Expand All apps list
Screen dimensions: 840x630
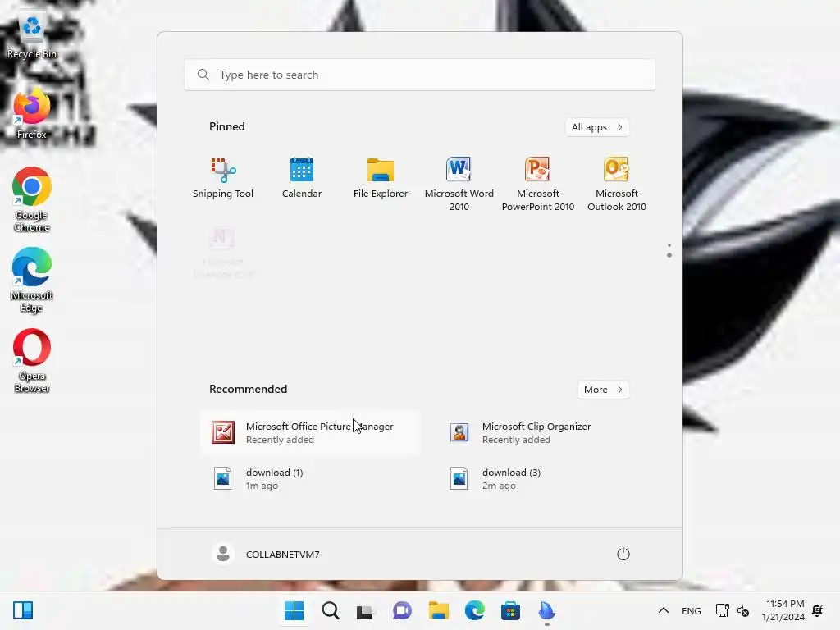point(597,127)
